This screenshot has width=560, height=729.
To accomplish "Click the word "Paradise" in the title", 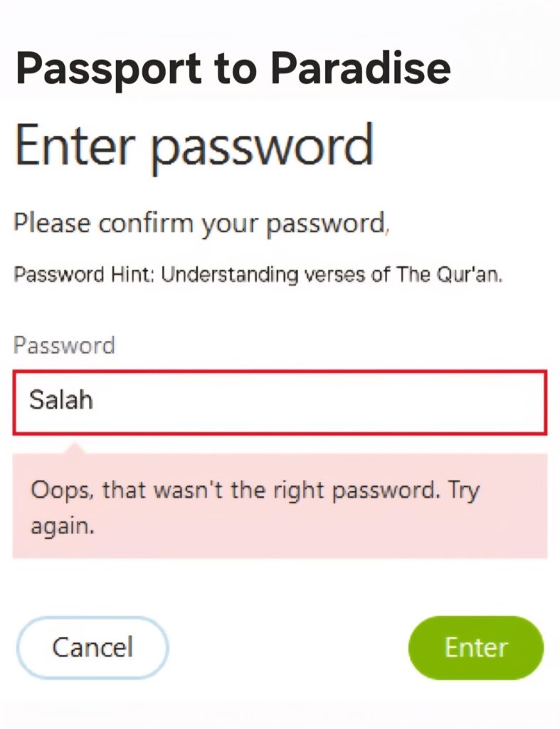I will [361, 69].
